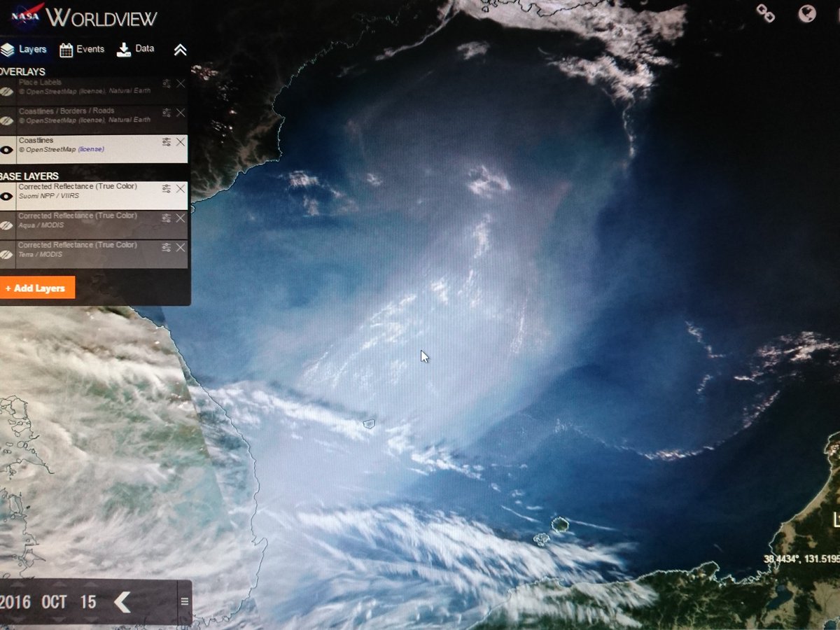Select the 15 day field
Viewport: 840px width, 630px height.
pyautogui.click(x=87, y=602)
